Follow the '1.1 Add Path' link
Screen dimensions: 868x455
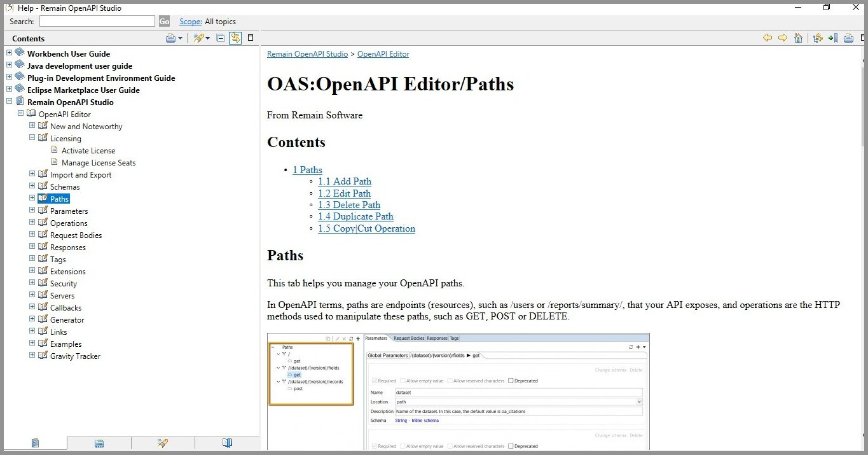point(345,181)
